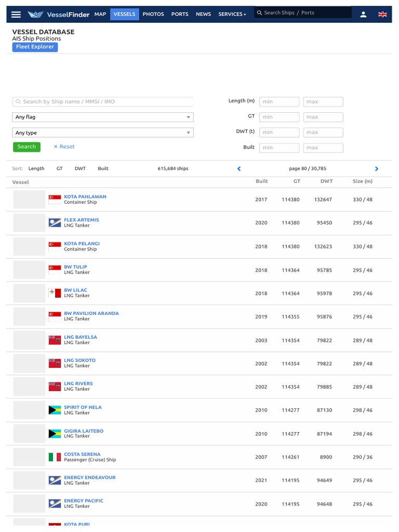Click the GT min field
This screenshot has height=532, width=399.
pos(279,117)
